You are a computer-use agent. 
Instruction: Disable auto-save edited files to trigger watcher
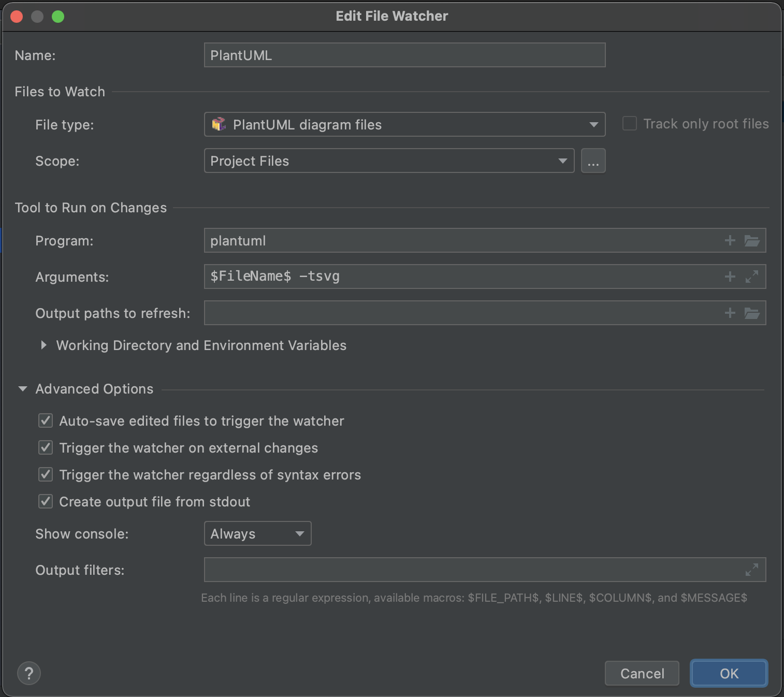[45, 420]
